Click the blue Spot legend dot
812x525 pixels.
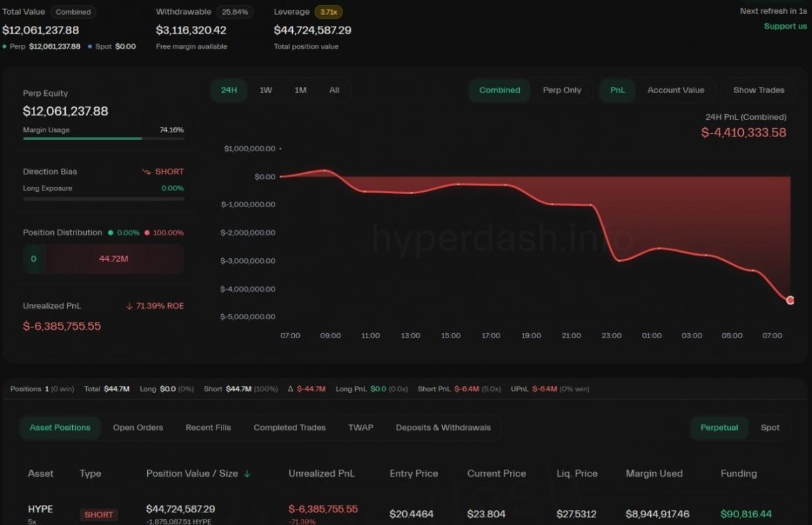click(x=90, y=46)
